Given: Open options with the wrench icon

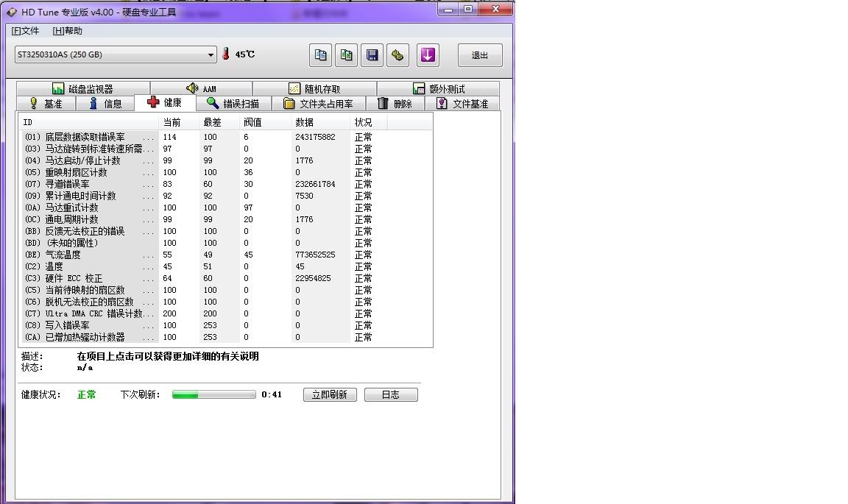Looking at the screenshot, I should (x=398, y=55).
